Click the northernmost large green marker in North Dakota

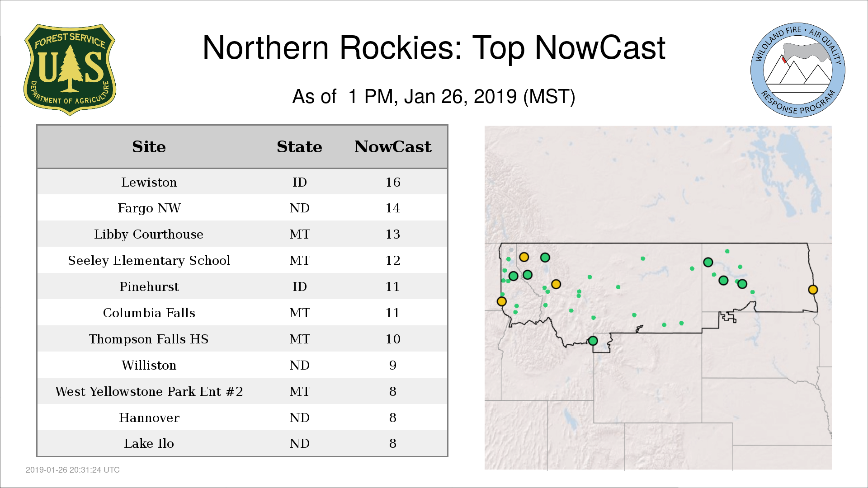[x=708, y=262]
